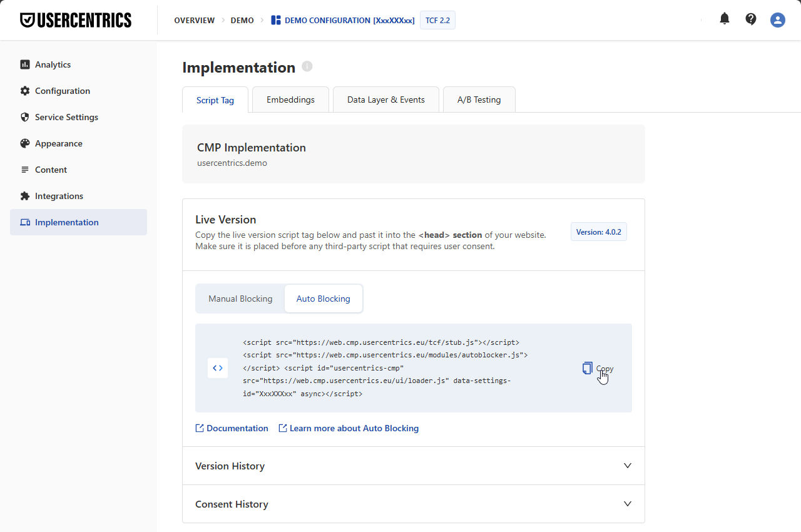Open the notifications bell
801x532 pixels.
click(x=725, y=19)
